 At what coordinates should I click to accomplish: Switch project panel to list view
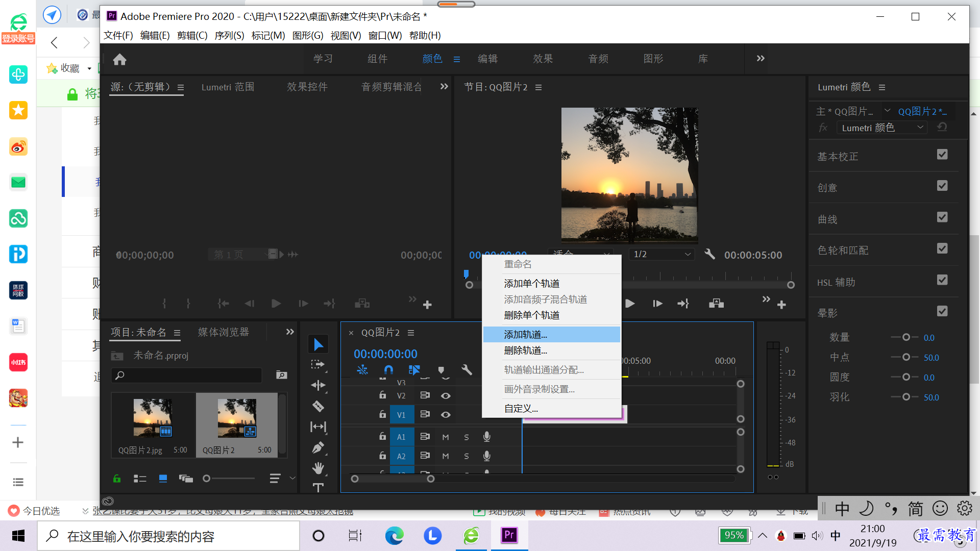point(140,479)
